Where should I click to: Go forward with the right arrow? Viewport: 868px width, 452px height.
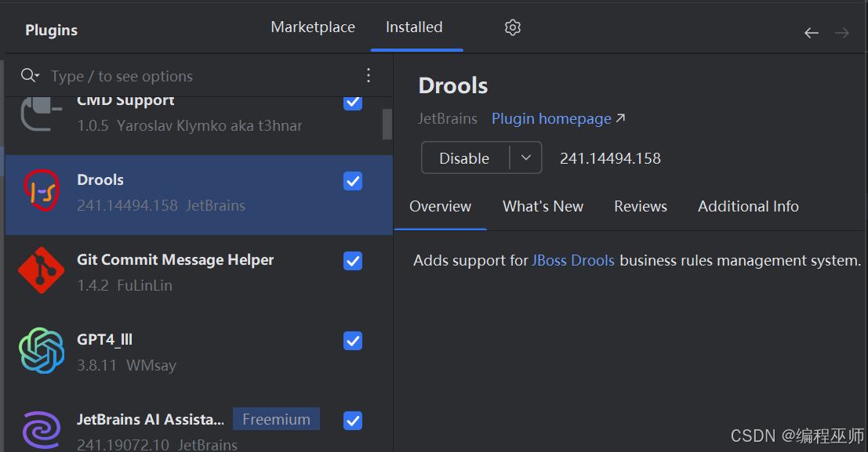842,33
